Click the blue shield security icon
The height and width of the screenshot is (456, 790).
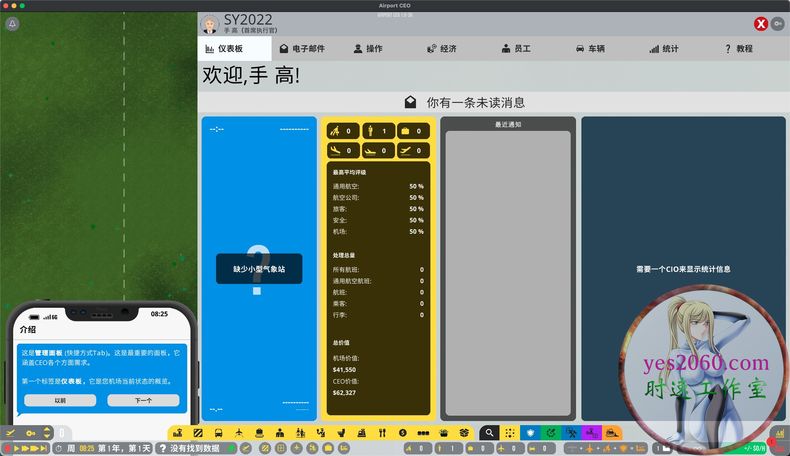point(531,433)
